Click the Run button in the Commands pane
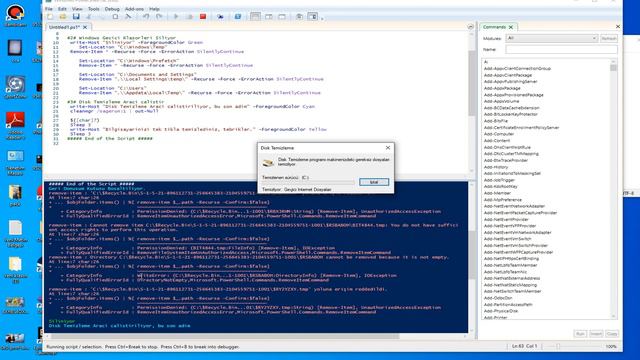 [x=580, y=334]
